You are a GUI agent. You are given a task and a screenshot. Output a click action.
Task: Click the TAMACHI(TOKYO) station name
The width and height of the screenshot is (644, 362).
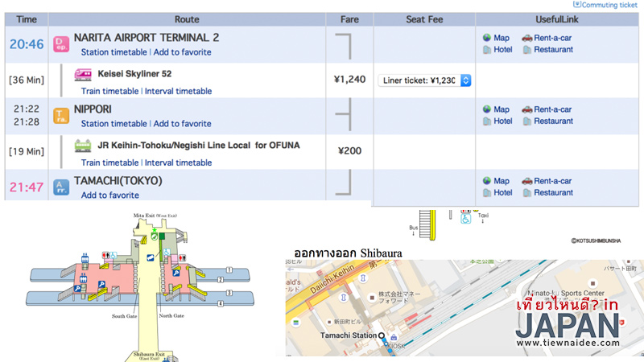coord(118,181)
